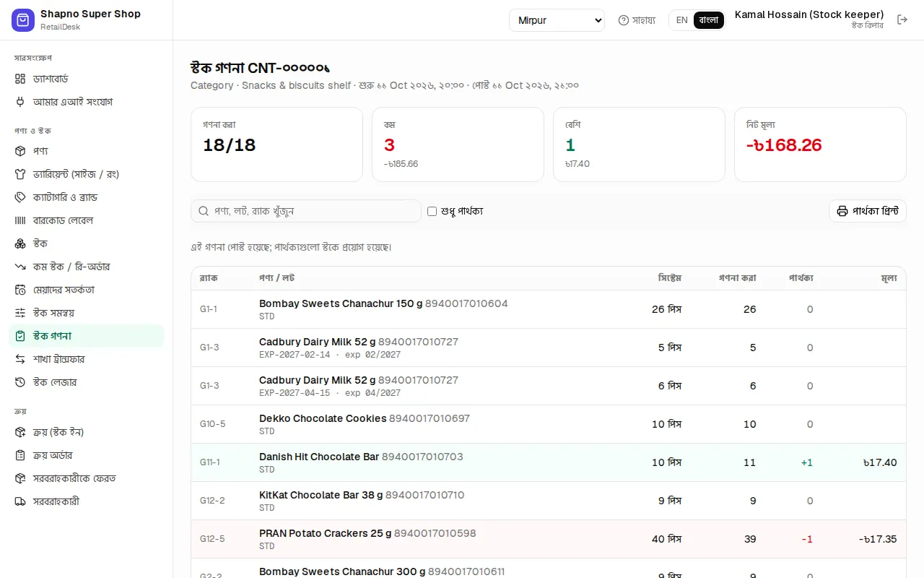The height and width of the screenshot is (578, 924).
Task: Click the পার্থক্য প্রিন্ট button
Action: [867, 211]
